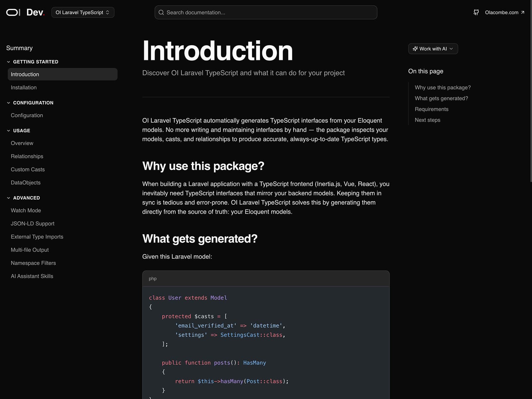
Task: Open the Configuration page link
Action: (27, 115)
